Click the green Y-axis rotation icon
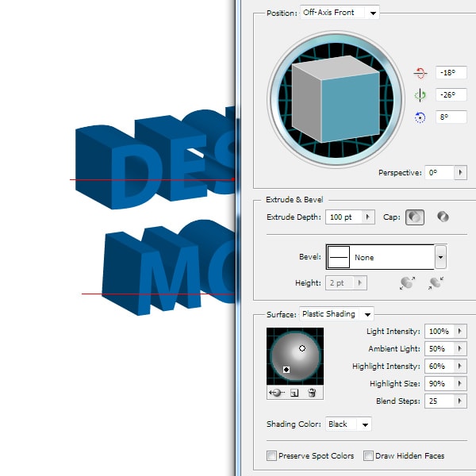 (420, 95)
